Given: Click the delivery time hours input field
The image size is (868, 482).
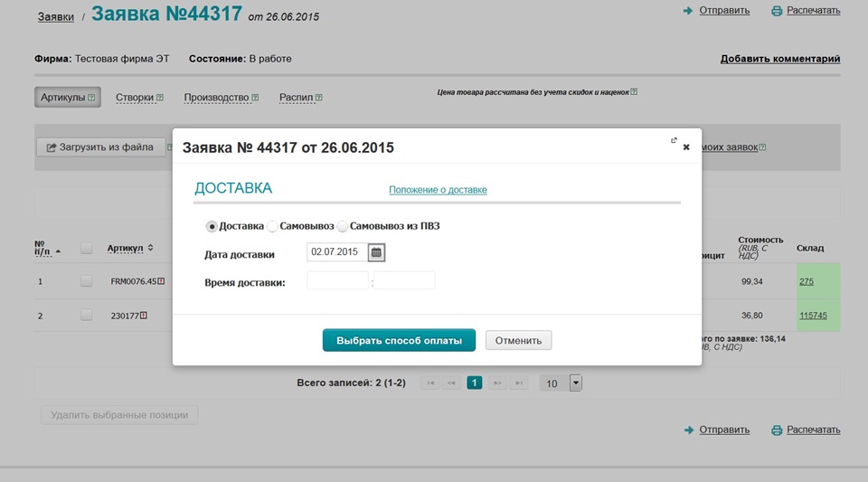Looking at the screenshot, I should 337,281.
